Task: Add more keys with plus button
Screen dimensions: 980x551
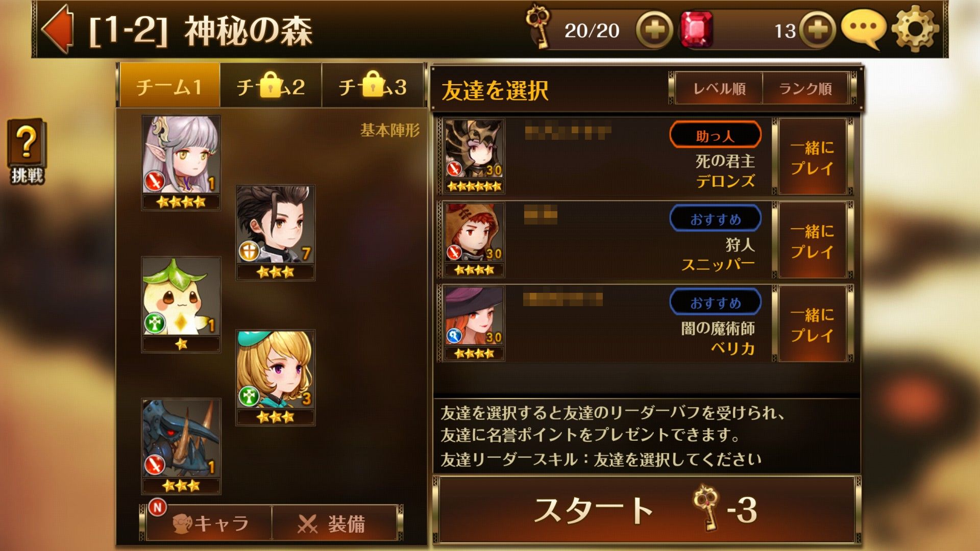Action: [x=654, y=31]
